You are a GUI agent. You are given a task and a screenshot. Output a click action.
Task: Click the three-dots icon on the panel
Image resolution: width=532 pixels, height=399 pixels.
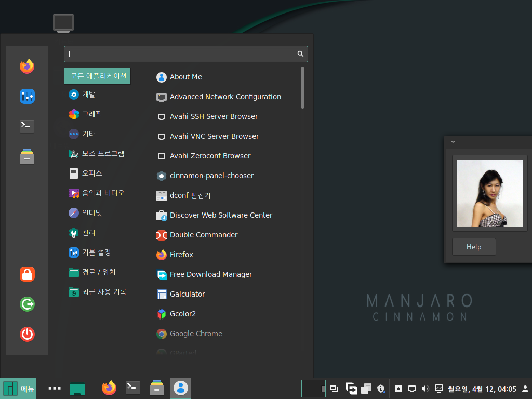coord(54,389)
